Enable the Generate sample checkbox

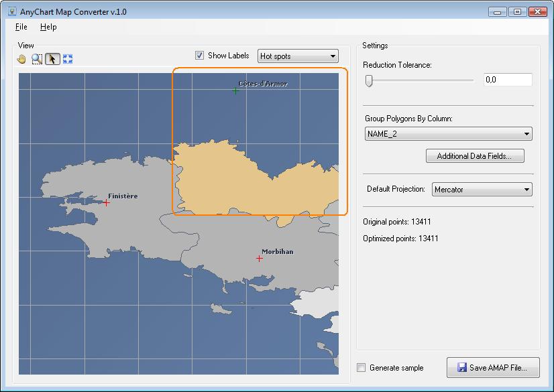[362, 368]
